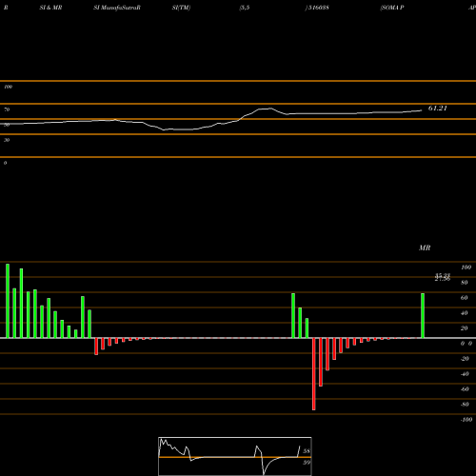Click the "(SOMA P" header text
The height and width of the screenshot is (476, 476).
(x=392, y=8)
